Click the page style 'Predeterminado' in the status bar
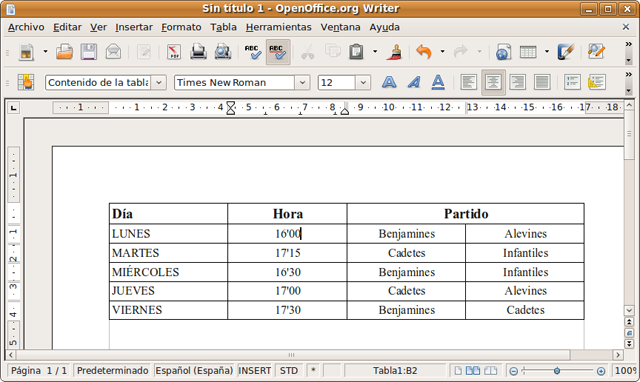640x382 pixels. click(112, 371)
